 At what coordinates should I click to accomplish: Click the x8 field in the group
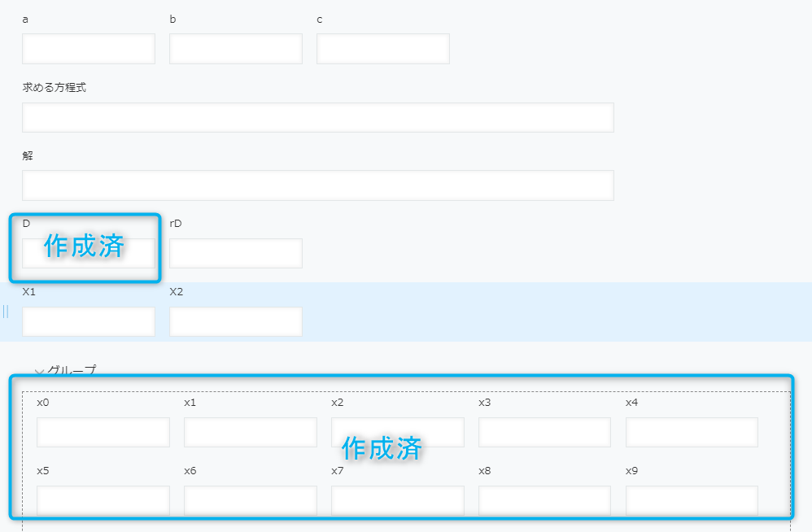coord(545,500)
